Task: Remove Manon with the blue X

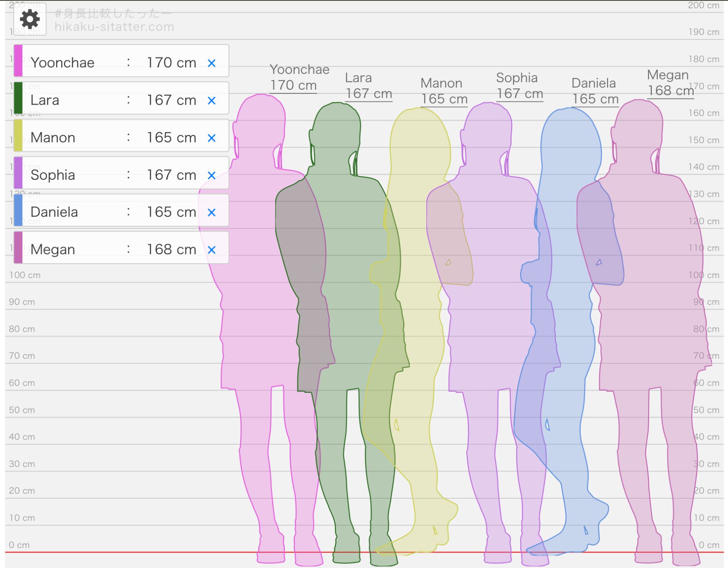Action: coord(212,138)
